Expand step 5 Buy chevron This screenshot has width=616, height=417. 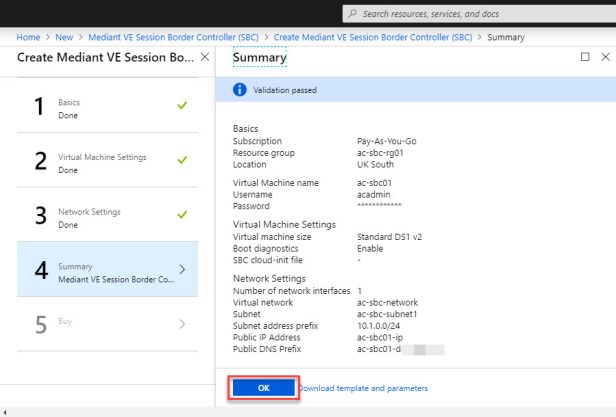pos(181,324)
